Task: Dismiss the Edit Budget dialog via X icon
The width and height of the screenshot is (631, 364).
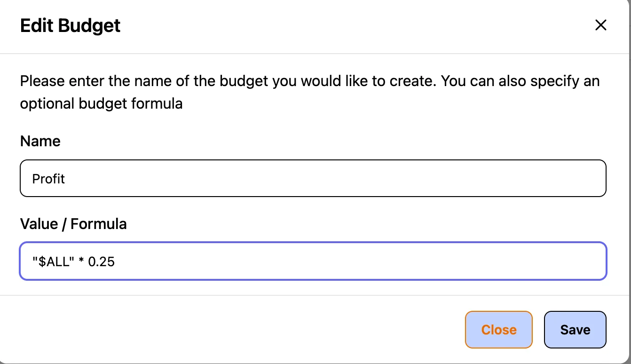Action: pyautogui.click(x=600, y=25)
